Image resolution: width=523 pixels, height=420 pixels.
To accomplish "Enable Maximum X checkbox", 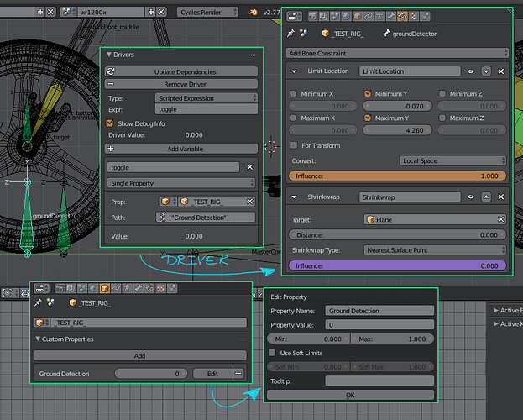I will point(294,118).
